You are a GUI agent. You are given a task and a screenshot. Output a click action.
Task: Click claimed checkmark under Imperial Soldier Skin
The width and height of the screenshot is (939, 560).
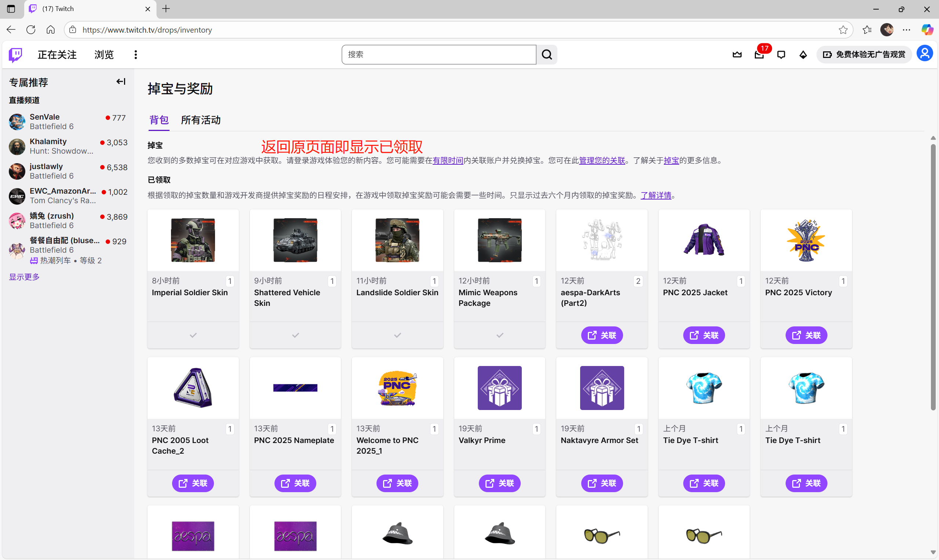pos(193,335)
